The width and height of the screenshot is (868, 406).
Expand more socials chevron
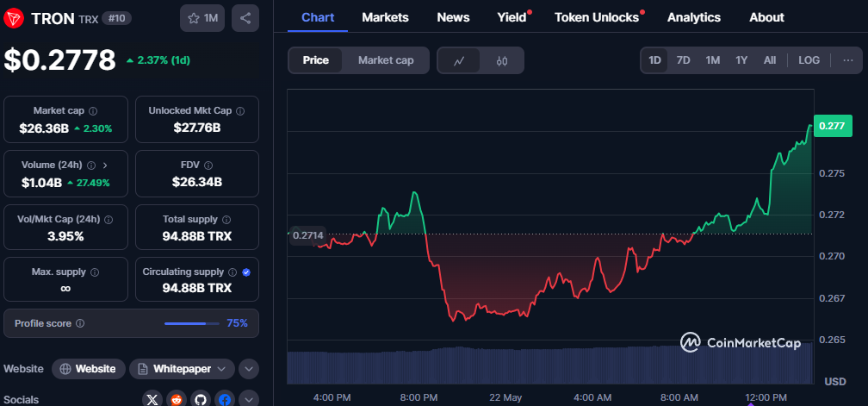[249, 399]
